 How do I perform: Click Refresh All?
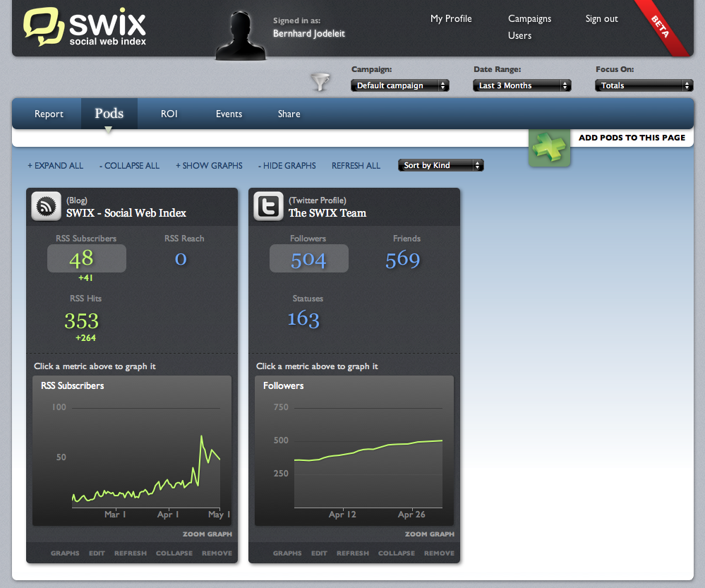point(356,166)
